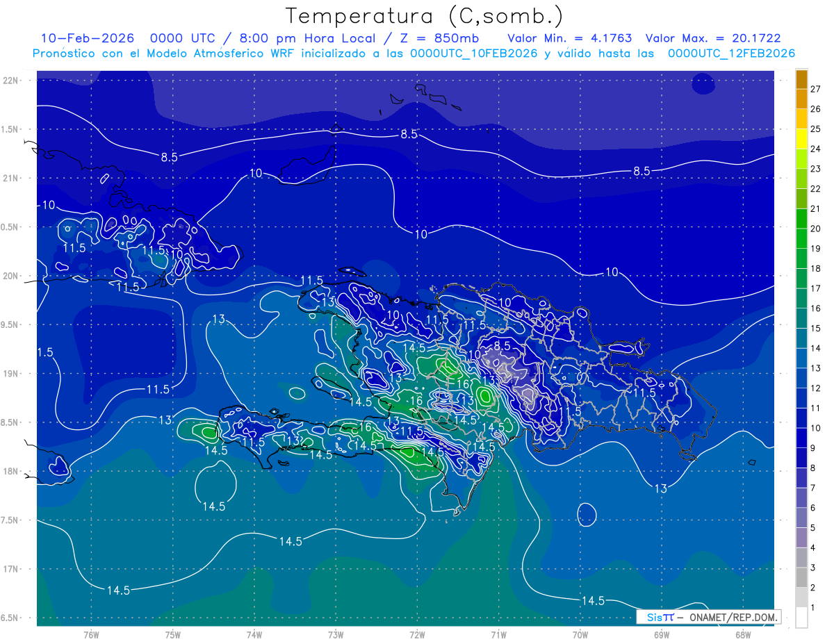Click the blue segment between 12 and 13
834x644 pixels.
[801, 377]
